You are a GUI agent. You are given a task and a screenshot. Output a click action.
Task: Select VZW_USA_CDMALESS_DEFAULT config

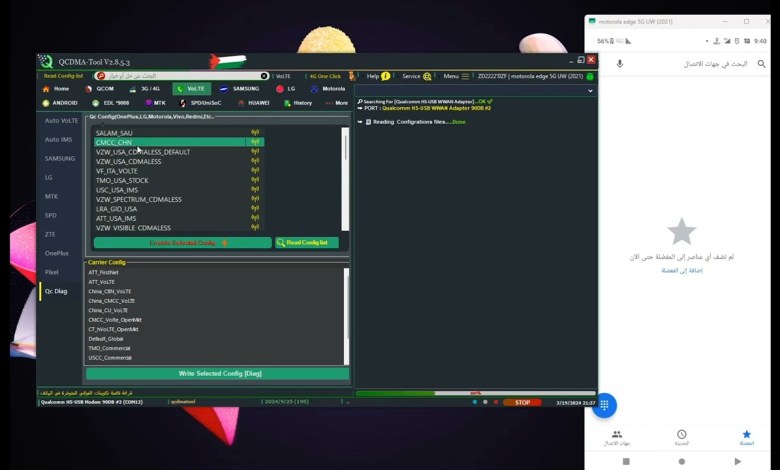click(x=179, y=152)
